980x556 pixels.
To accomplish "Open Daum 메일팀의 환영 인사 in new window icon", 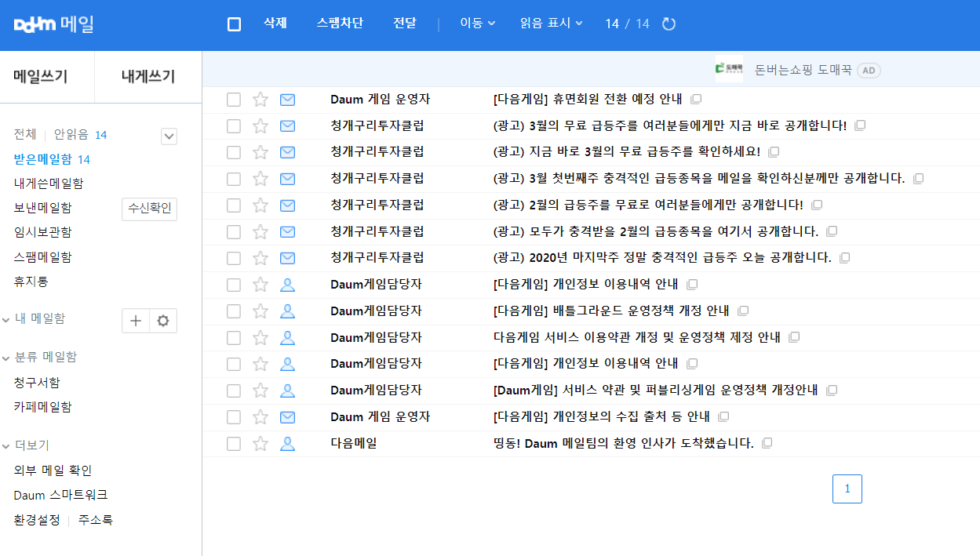I will tap(767, 444).
